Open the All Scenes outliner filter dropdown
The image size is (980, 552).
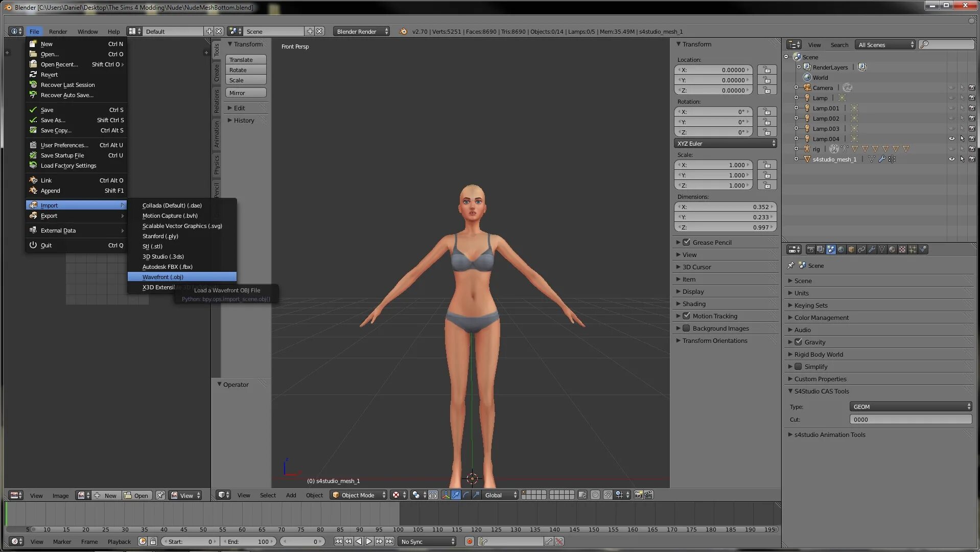pos(885,44)
